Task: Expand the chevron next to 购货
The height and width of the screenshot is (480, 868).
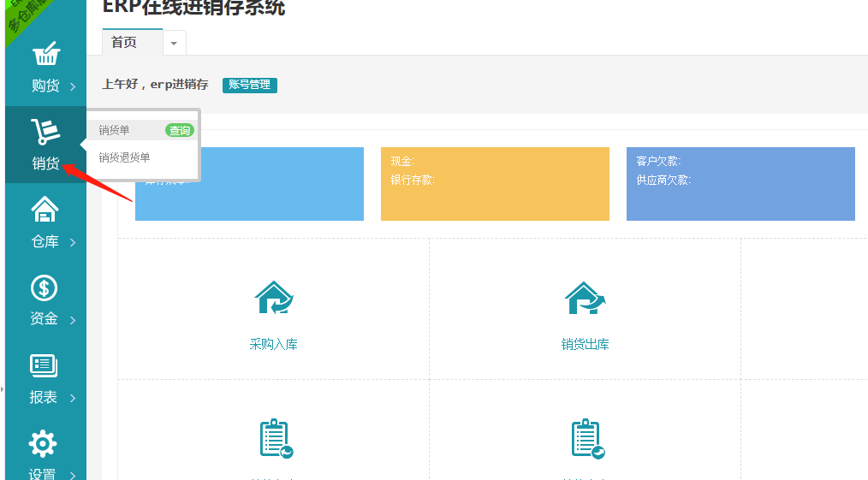Action: coord(73,86)
